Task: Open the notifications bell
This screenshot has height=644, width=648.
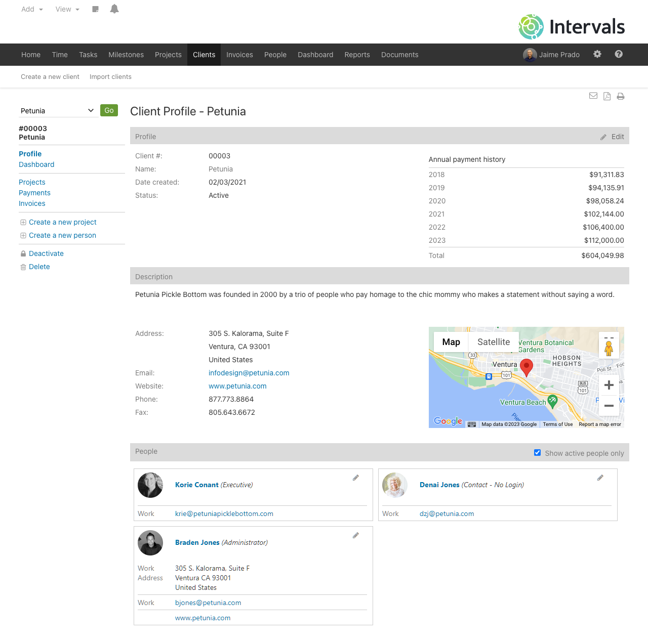Action: click(x=114, y=9)
